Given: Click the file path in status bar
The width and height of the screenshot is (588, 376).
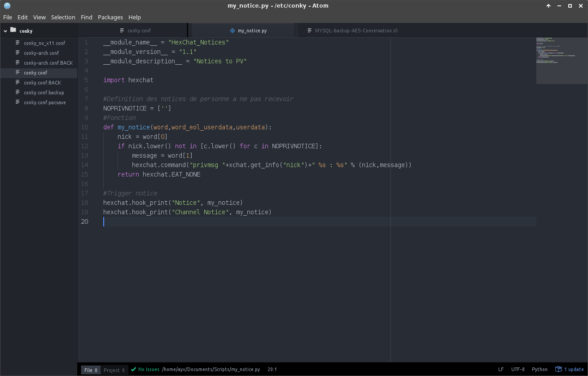Looking at the screenshot, I should (x=211, y=369).
